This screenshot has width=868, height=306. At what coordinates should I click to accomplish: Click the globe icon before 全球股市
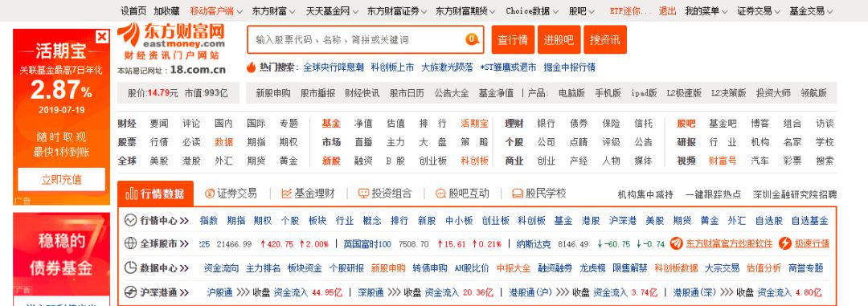[130, 243]
